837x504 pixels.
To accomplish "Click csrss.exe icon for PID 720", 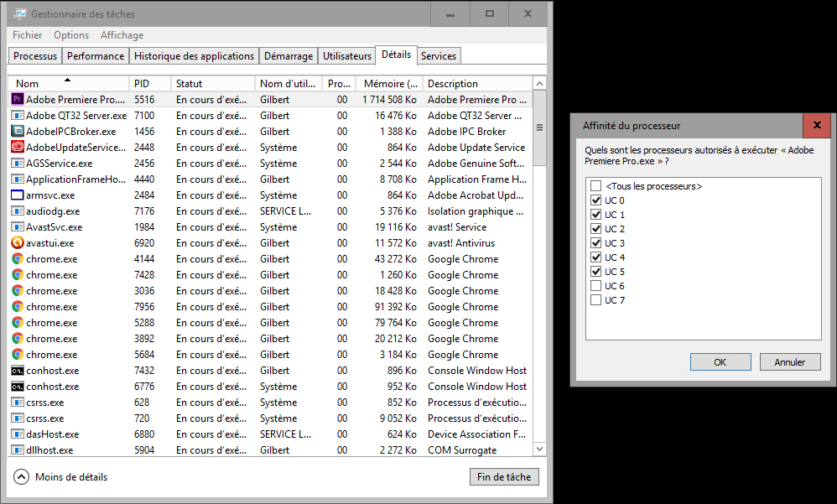I will [x=18, y=418].
